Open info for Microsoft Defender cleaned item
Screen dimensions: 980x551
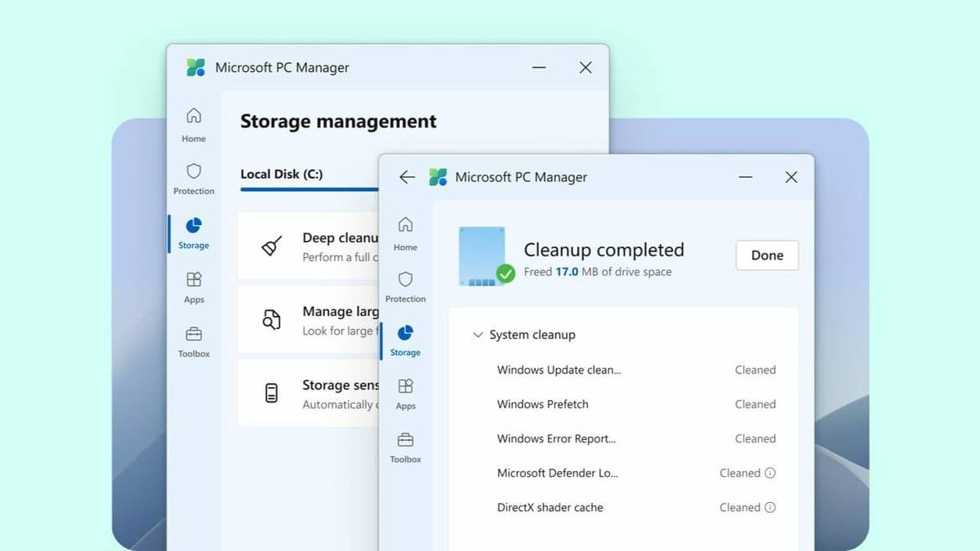[771, 473]
